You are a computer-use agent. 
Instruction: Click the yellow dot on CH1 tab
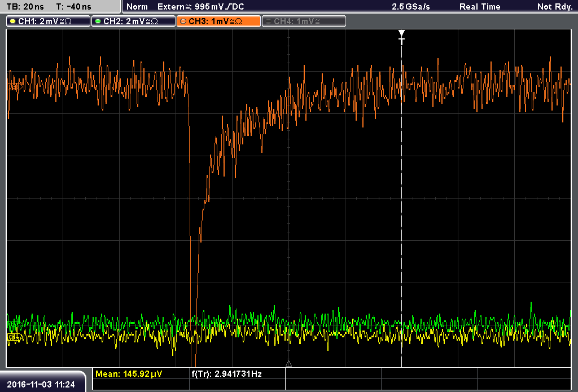point(13,21)
